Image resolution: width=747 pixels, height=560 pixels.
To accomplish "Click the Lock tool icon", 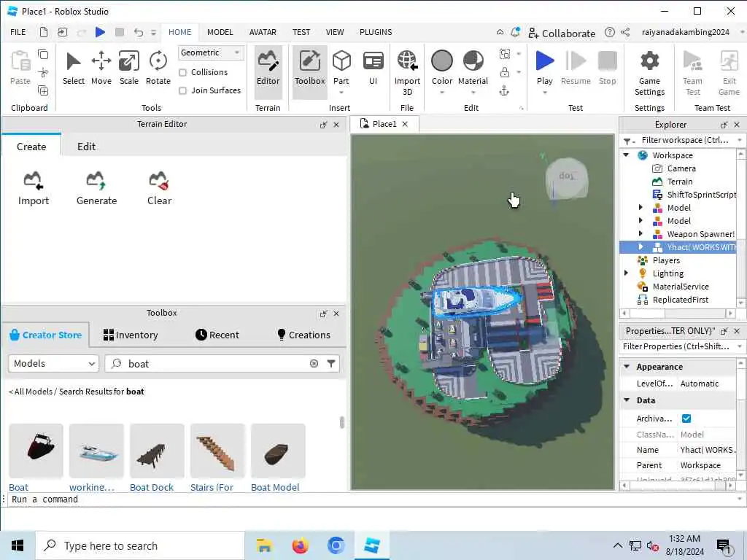I will pyautogui.click(x=505, y=72).
